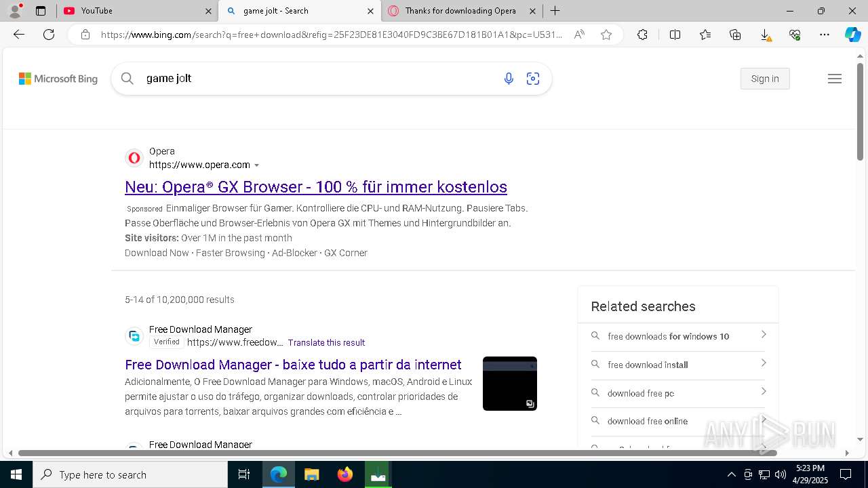868x488 pixels.
Task: Open Collections panel
Action: (735, 35)
